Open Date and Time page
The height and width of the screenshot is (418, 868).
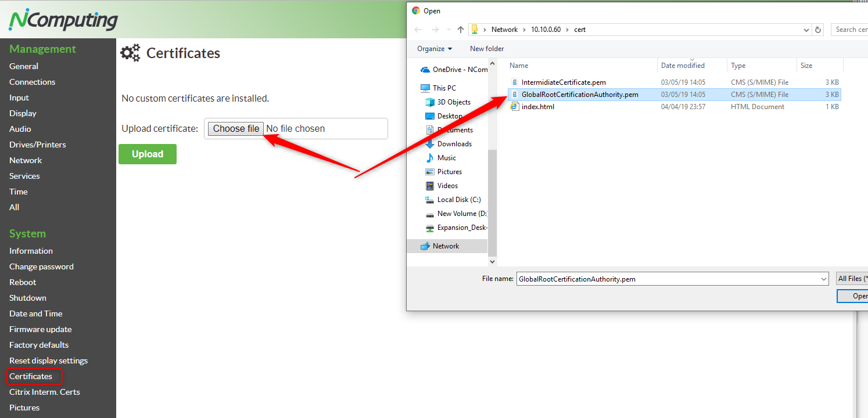[x=35, y=313]
